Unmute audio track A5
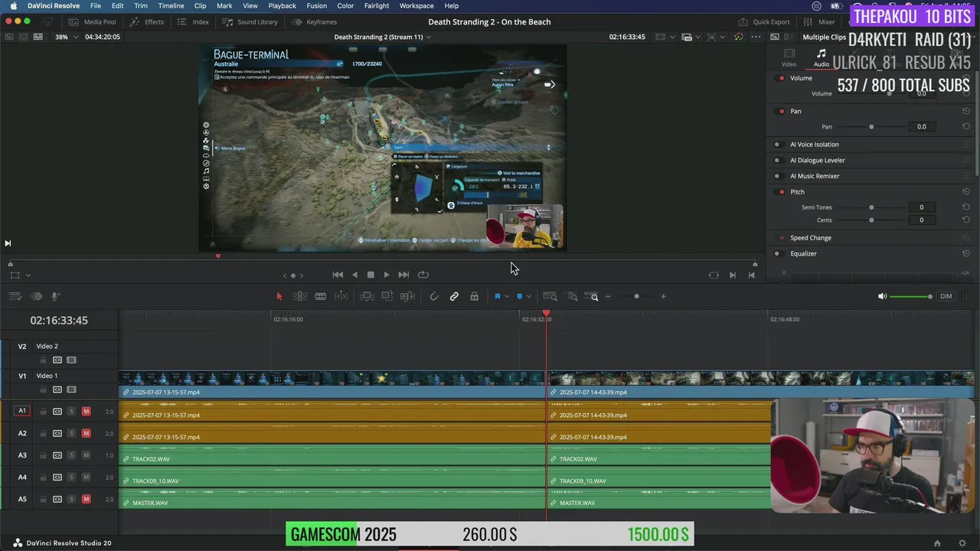This screenshot has width=980, height=551. pyautogui.click(x=86, y=499)
